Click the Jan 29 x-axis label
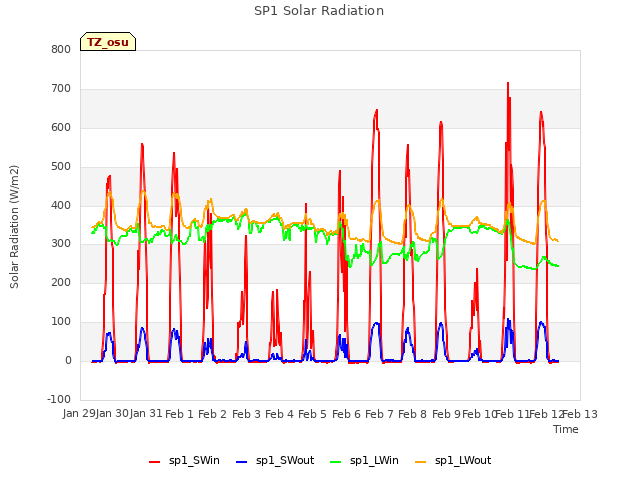The width and height of the screenshot is (640, 480). coord(79,413)
